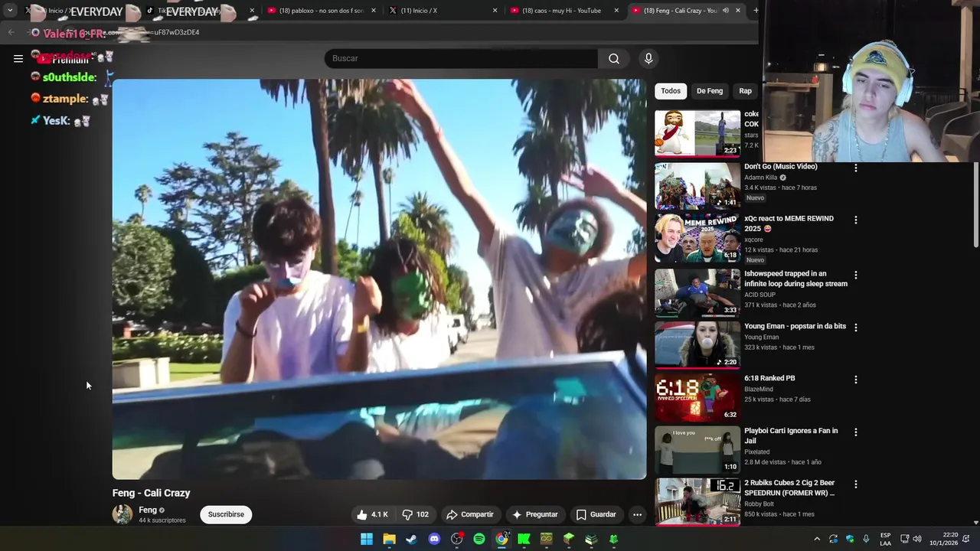The height and width of the screenshot is (551, 980).
Task: Click the verified badge next to Feng
Action: pyautogui.click(x=162, y=510)
